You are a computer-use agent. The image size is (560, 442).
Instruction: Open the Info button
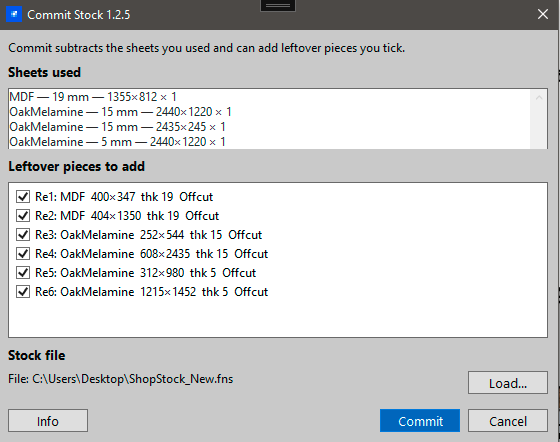coord(48,421)
